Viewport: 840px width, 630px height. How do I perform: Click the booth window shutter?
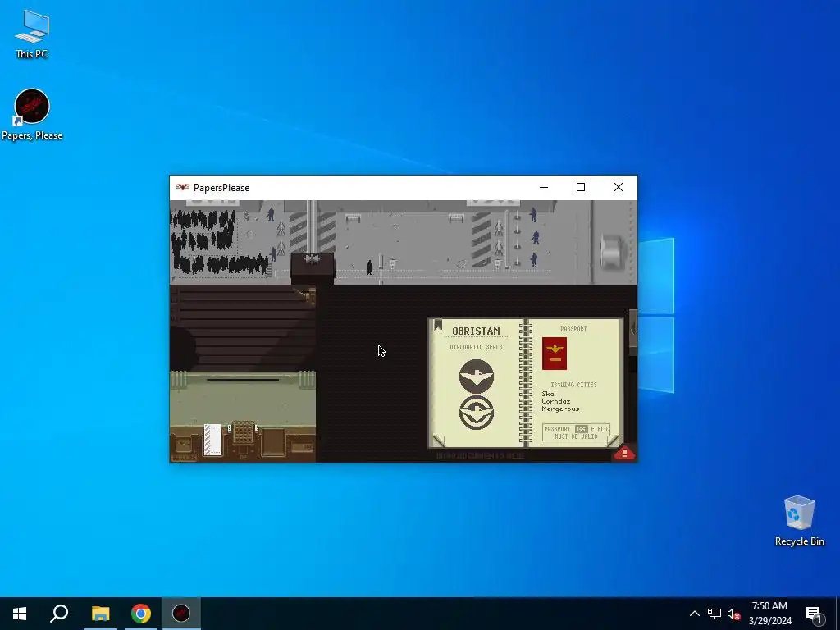point(243,328)
